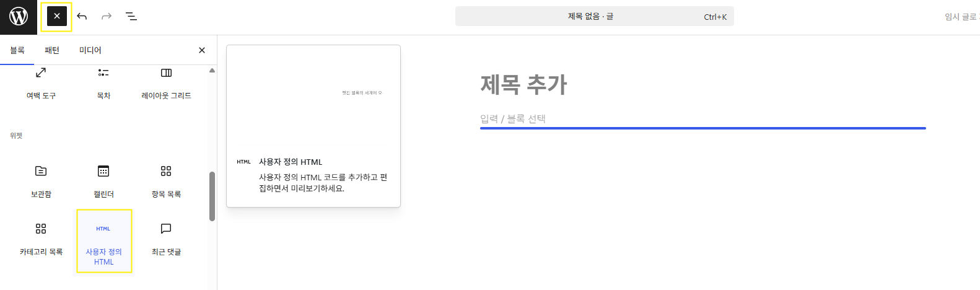Insert the 사용자 정의 HTML block
The image size is (980, 290).
104,241
